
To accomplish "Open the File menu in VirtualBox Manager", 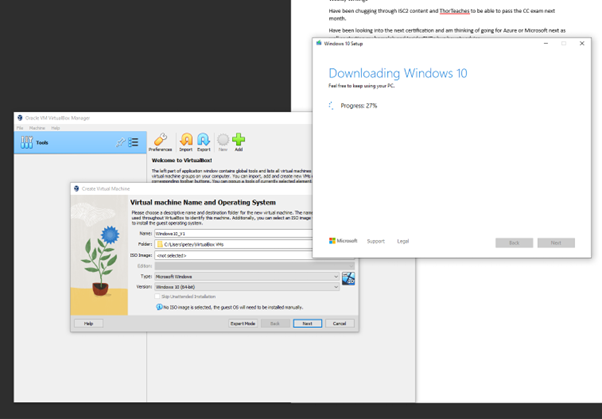I will pyautogui.click(x=20, y=128).
